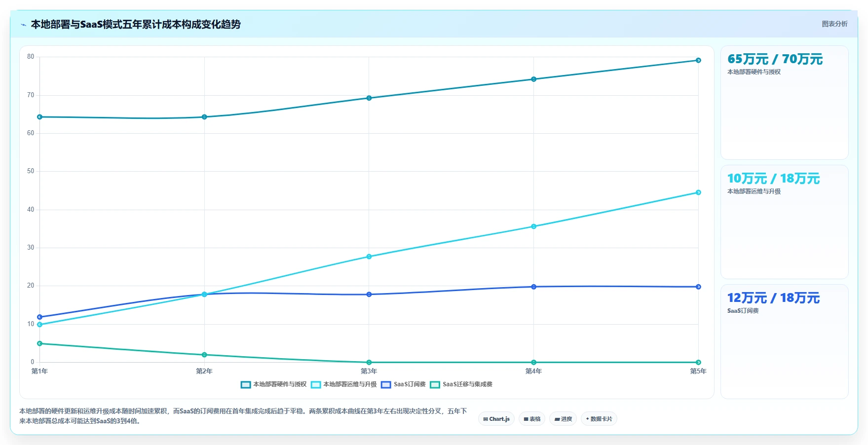Image resolution: width=868 pixels, height=445 pixels.
Task: Select the 表格 tag
Action: tap(532, 419)
